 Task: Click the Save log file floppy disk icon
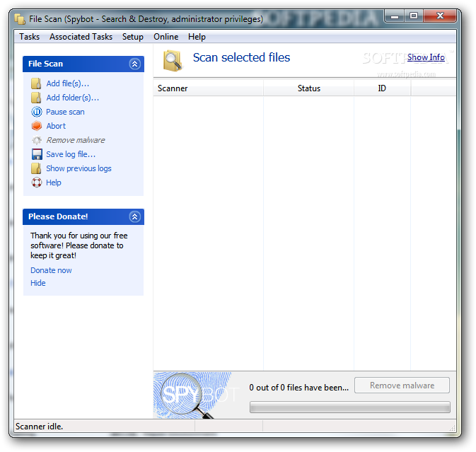point(37,154)
